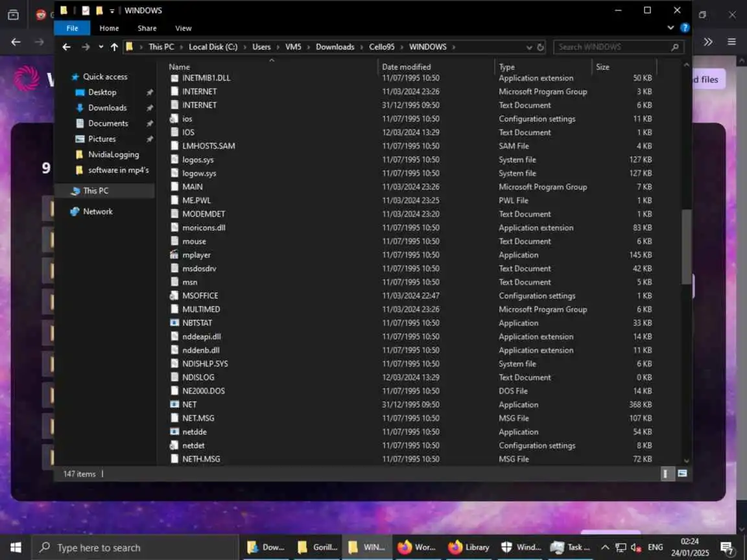Image resolution: width=747 pixels, height=560 pixels.
Task: Open Task Manager from the taskbar
Action: [570, 548]
